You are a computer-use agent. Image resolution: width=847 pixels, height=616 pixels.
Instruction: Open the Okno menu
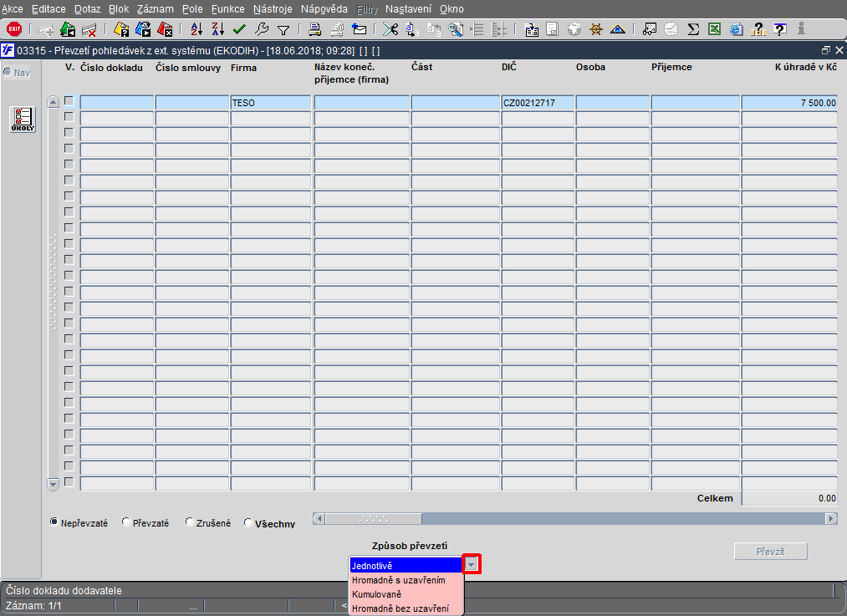pos(452,9)
